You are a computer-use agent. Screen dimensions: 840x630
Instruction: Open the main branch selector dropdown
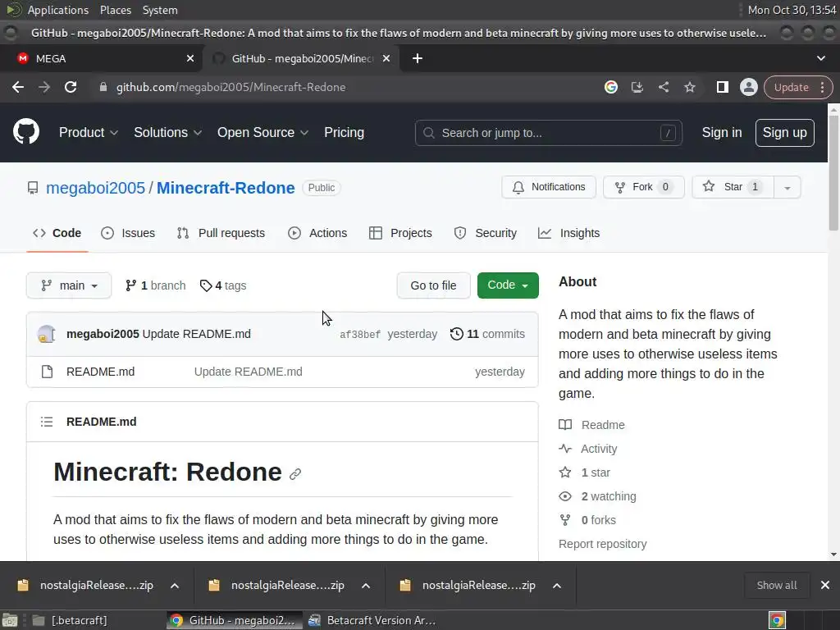[x=69, y=285]
